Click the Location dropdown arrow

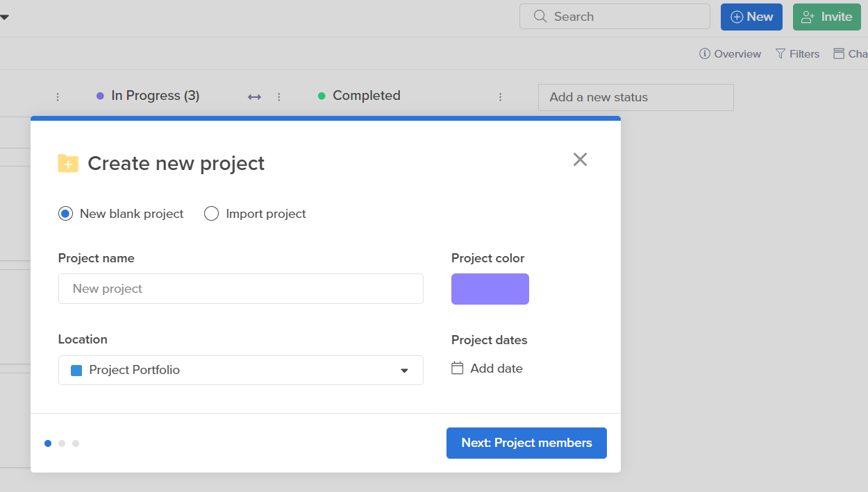[404, 371]
